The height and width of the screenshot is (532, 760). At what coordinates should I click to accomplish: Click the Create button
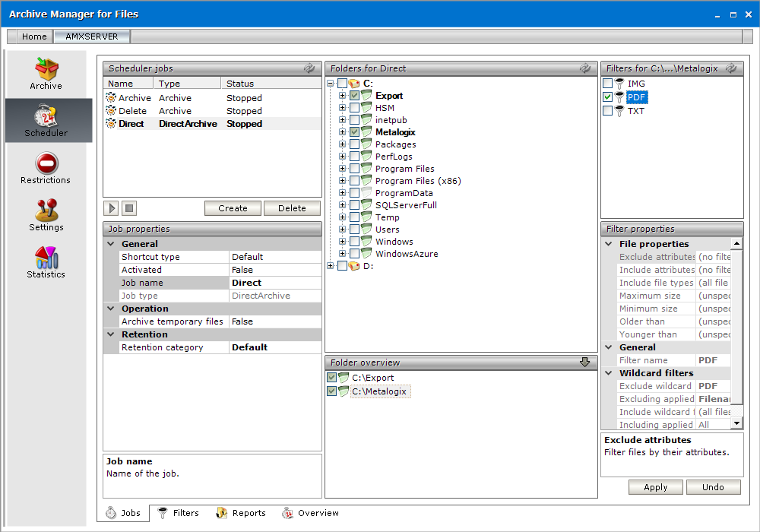point(233,207)
